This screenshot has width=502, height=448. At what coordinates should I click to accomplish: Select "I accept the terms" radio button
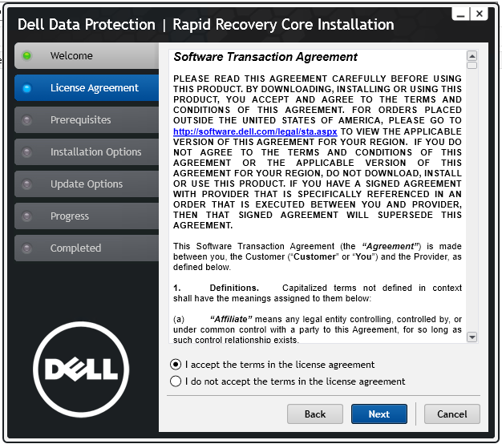176,365
